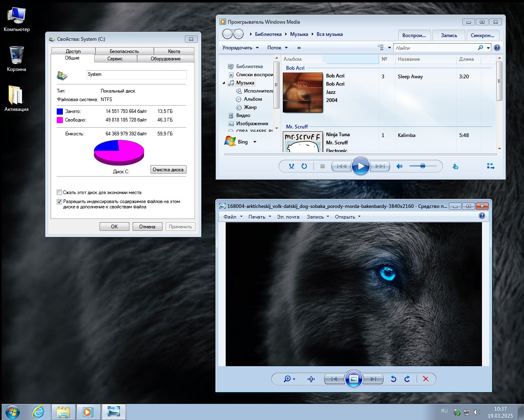Toggle shuffle in Windows Media Player
Screen dimensions: 524x420
pos(291,166)
